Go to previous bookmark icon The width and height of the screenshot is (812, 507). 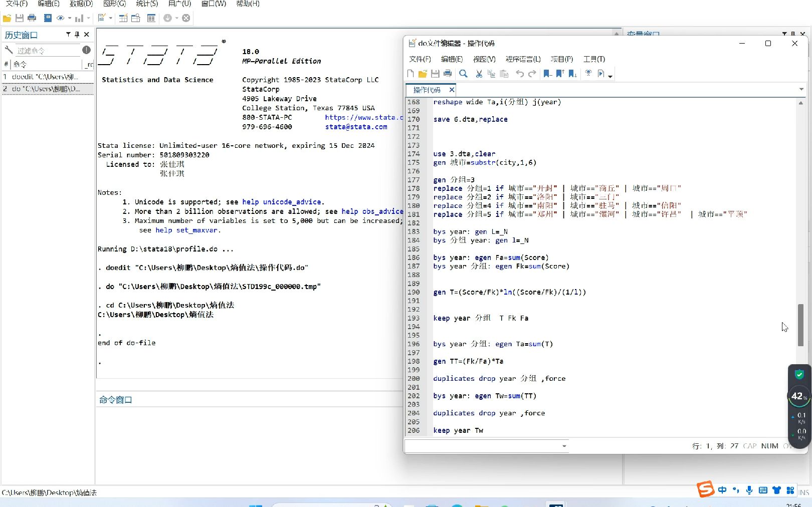coord(560,74)
